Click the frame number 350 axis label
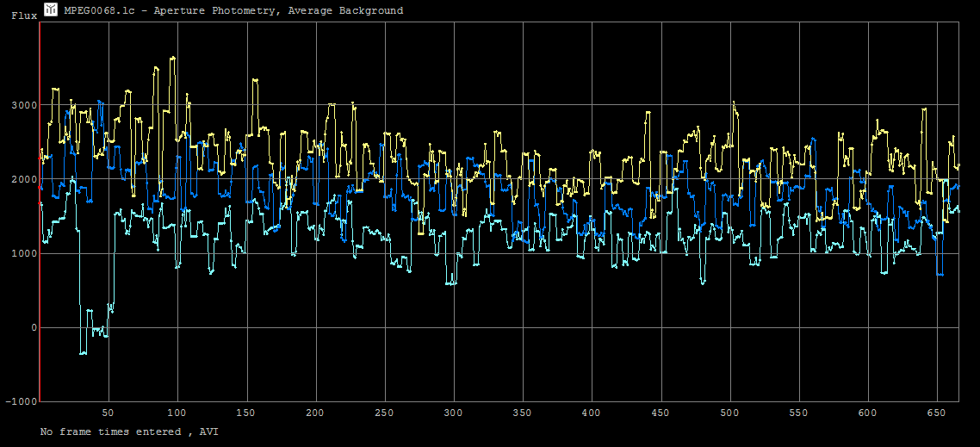The image size is (980, 447). point(523,413)
